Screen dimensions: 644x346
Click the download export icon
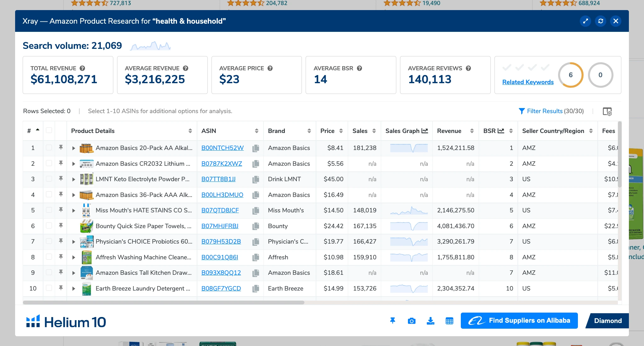[431, 320]
